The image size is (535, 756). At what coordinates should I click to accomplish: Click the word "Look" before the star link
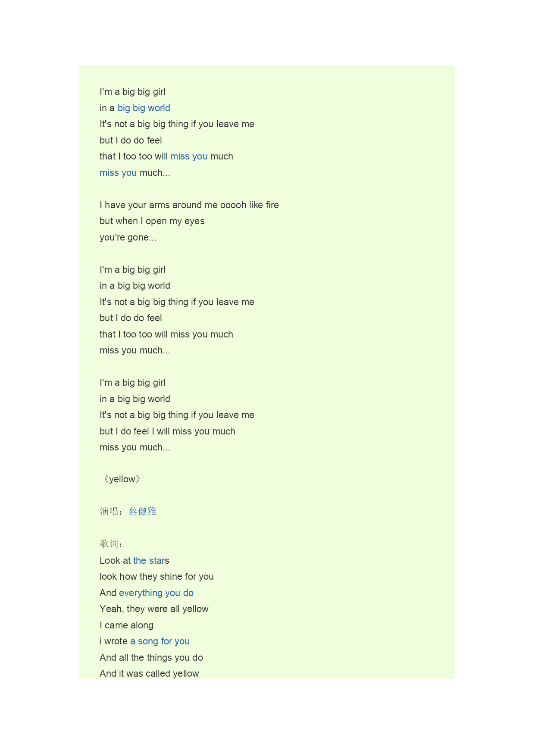pos(110,561)
